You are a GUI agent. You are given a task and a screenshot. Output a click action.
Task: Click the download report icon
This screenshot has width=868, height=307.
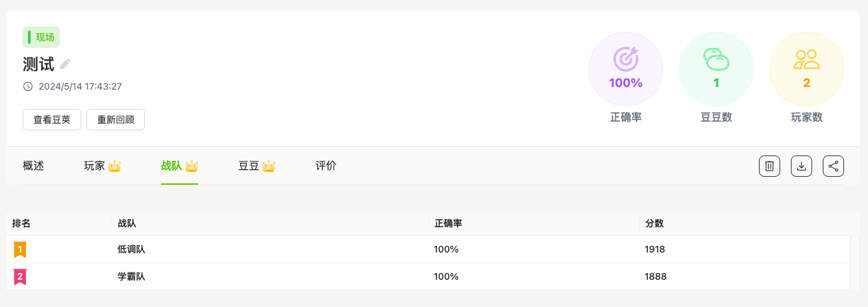[x=801, y=166]
